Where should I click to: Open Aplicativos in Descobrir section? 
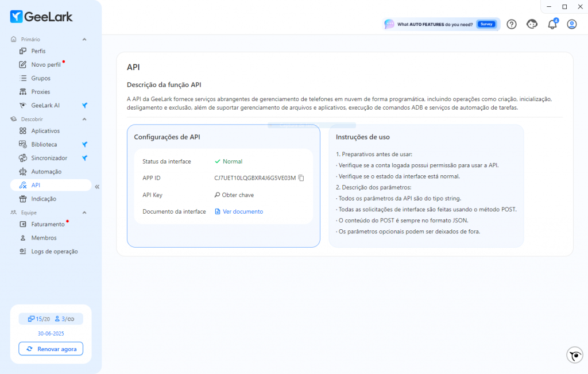pyautogui.click(x=45, y=131)
